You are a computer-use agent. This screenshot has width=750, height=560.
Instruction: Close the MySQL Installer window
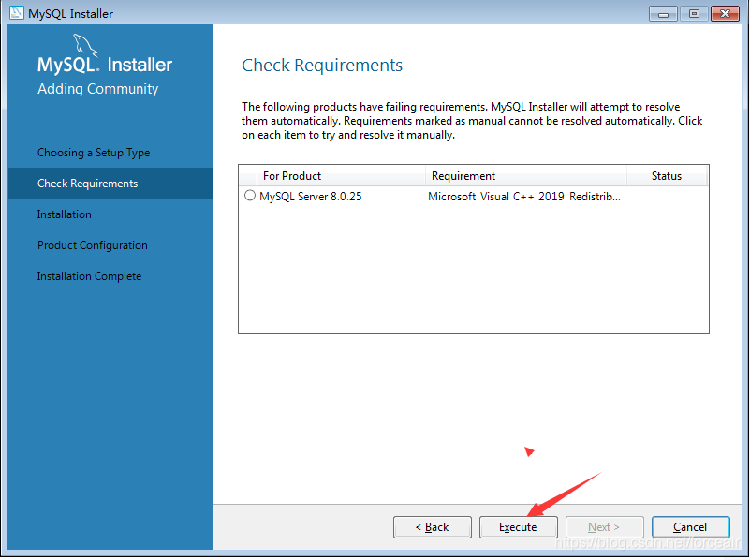coord(725,13)
